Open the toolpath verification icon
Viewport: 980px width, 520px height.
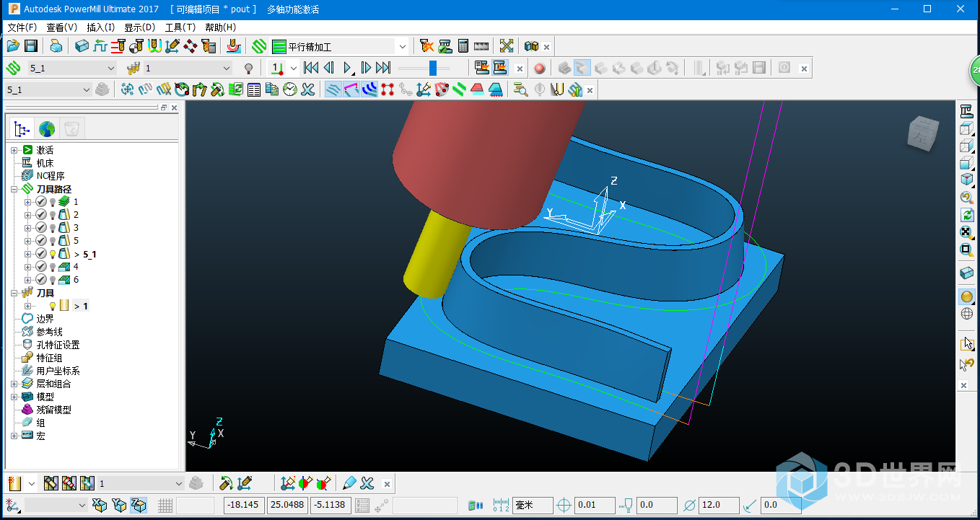(427, 46)
